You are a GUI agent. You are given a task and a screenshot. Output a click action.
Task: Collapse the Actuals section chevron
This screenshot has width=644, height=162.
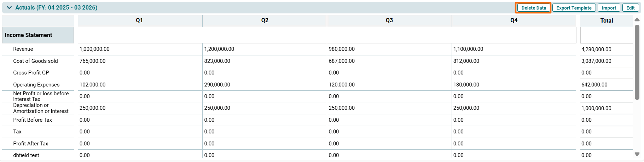coord(9,8)
